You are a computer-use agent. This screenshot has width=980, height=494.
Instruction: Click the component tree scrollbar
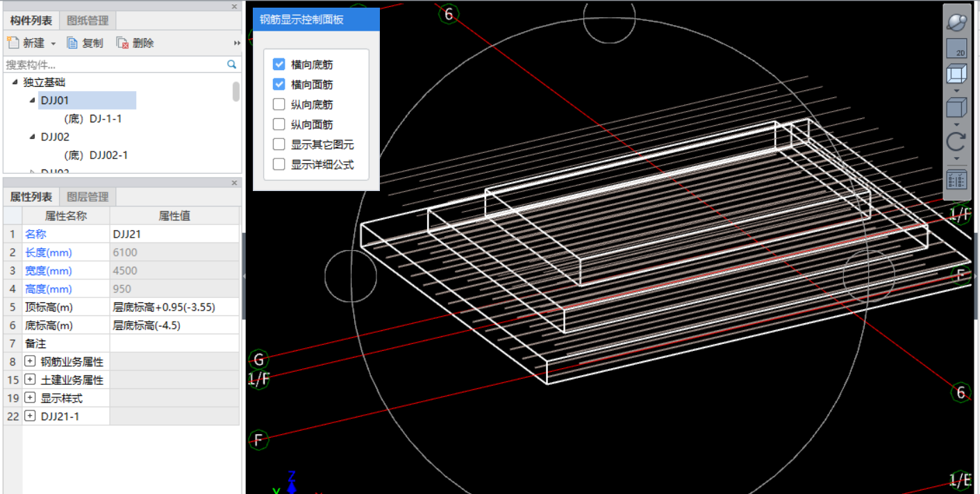(x=236, y=91)
